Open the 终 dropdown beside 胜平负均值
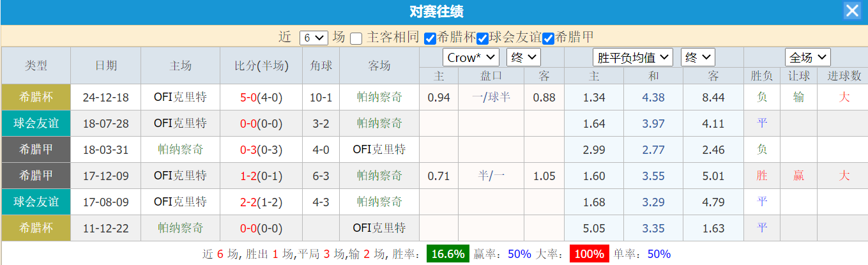 [697, 57]
